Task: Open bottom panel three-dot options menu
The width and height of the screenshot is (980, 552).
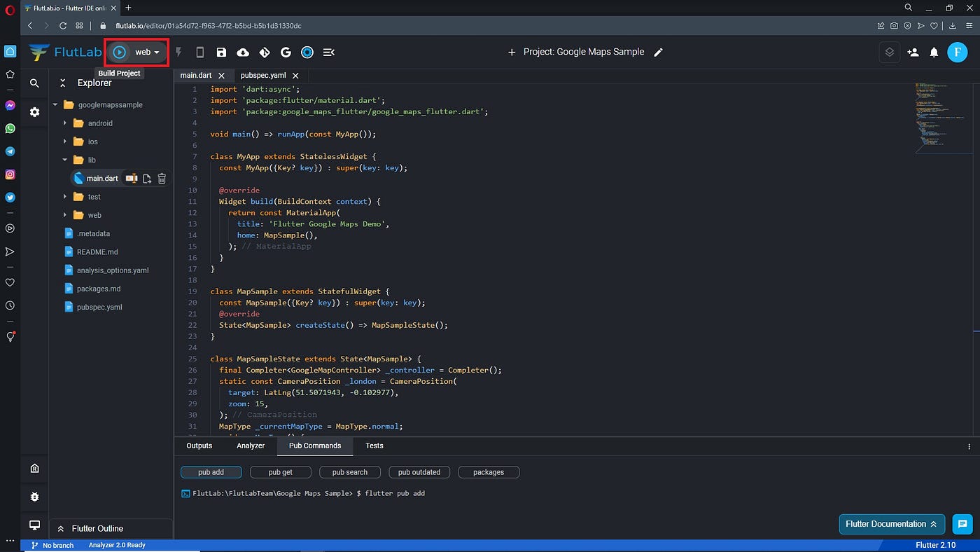Action: click(969, 446)
